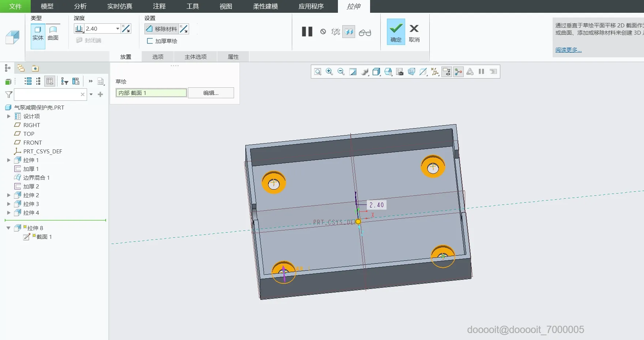The height and width of the screenshot is (340, 644).
Task: Collapse the 拉伸 8 tree node
Action: [8, 228]
